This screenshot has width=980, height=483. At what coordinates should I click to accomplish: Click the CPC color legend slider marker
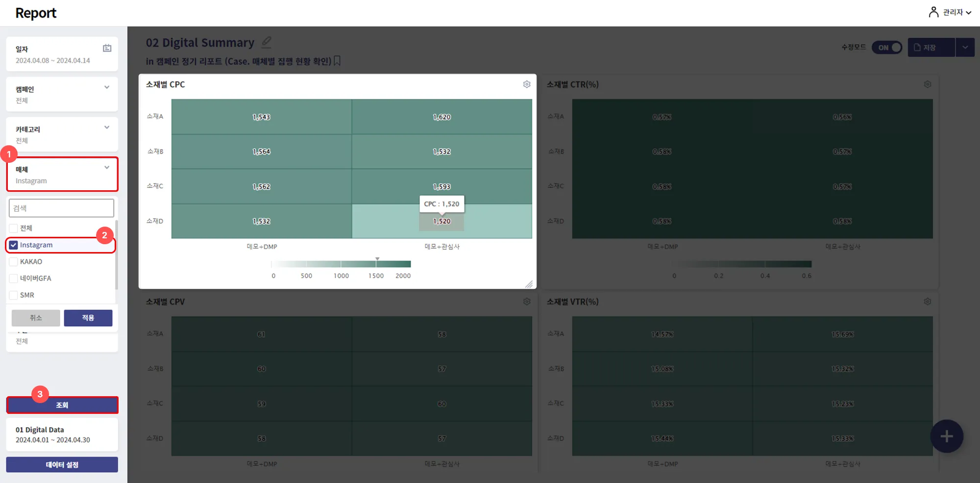tap(377, 258)
